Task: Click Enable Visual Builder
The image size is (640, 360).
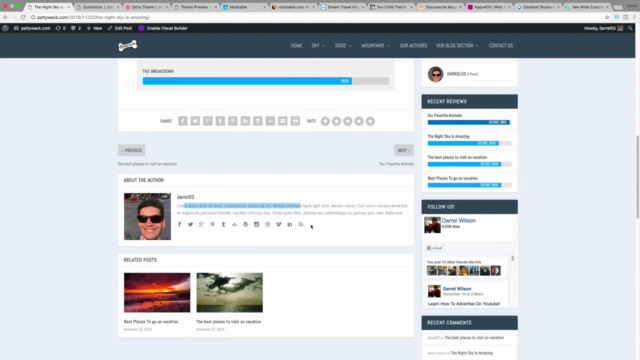Action: point(163,28)
